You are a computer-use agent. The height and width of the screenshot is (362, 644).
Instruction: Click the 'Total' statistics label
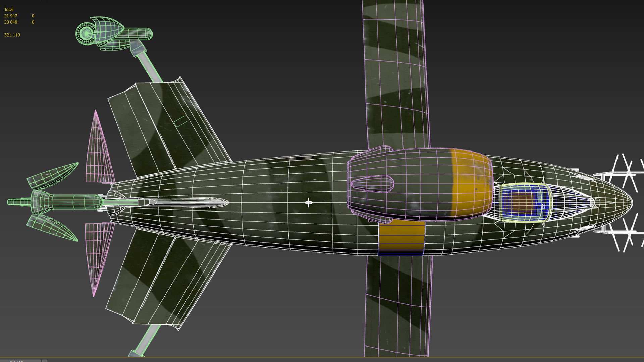coord(9,9)
